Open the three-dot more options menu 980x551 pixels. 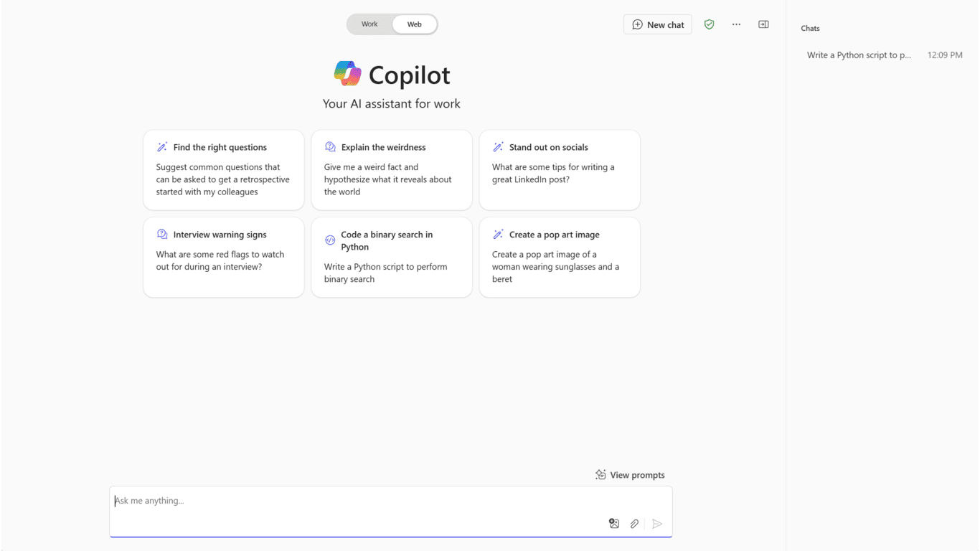736,24
